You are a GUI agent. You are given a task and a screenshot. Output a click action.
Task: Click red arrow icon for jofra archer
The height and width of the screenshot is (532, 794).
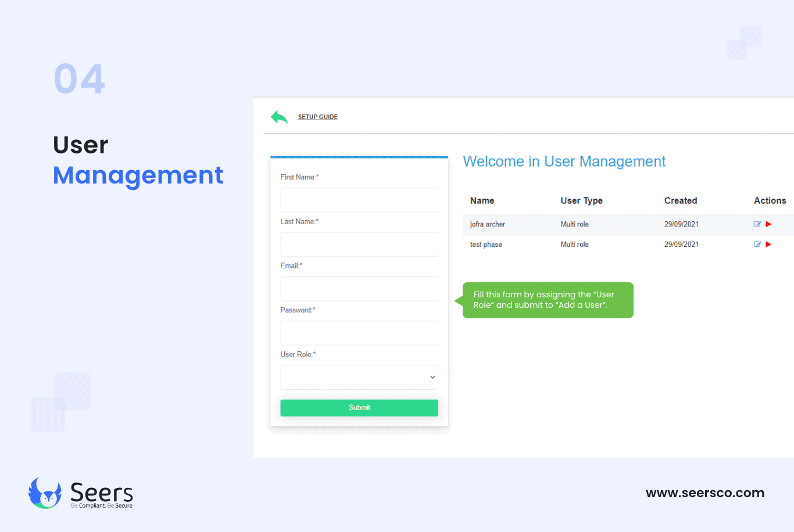click(768, 224)
